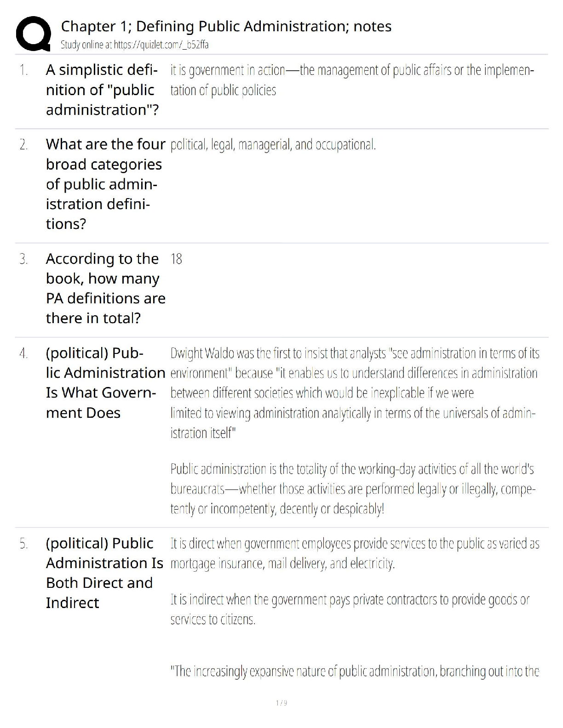Click the 'indirect when the government pays' paragraph
563x728 pixels.
350,609
